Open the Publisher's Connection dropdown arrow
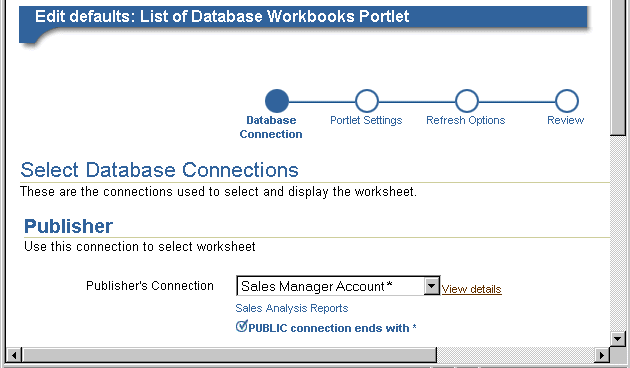The width and height of the screenshot is (630, 368). point(432,286)
